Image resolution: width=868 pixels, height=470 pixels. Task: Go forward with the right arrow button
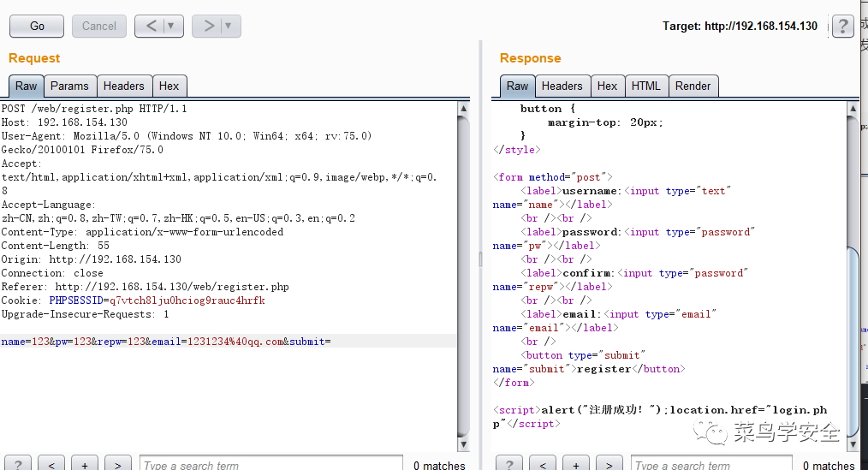(x=208, y=26)
